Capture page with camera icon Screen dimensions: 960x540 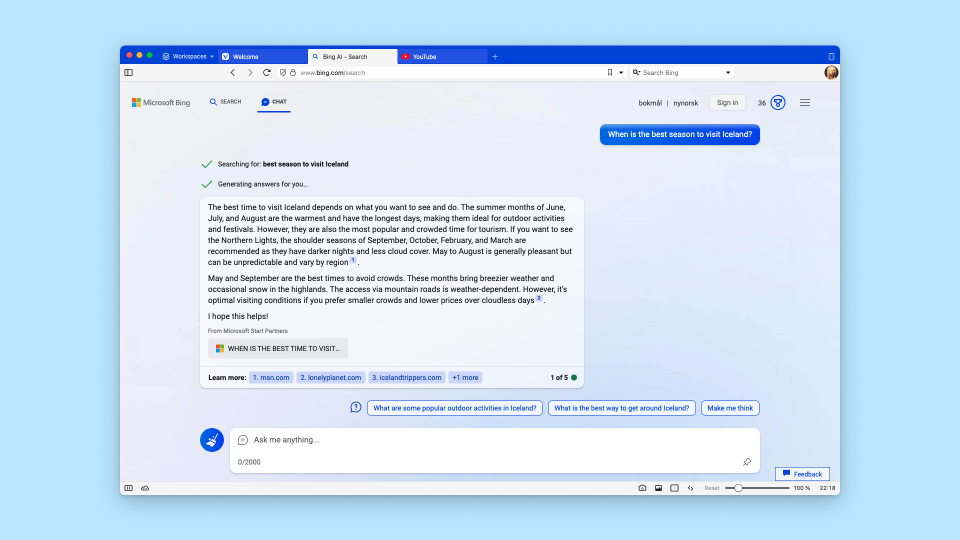tap(642, 488)
